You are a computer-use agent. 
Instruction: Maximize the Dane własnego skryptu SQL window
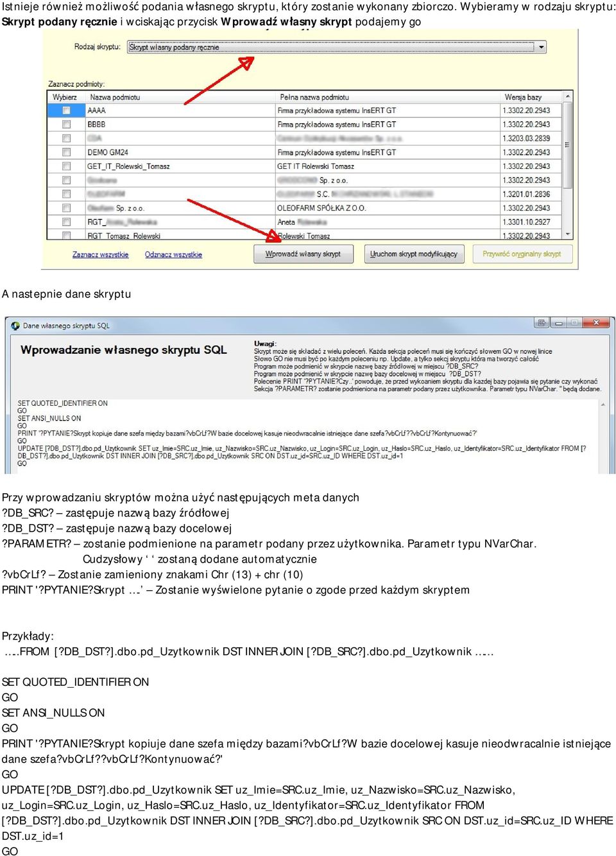coord(575,323)
